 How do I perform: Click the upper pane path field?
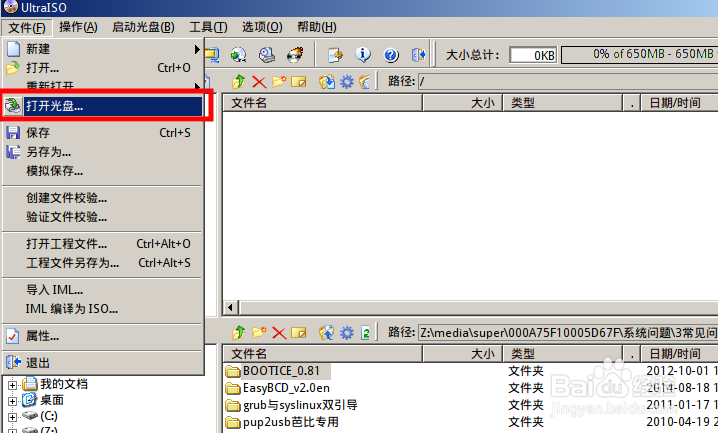[568, 82]
